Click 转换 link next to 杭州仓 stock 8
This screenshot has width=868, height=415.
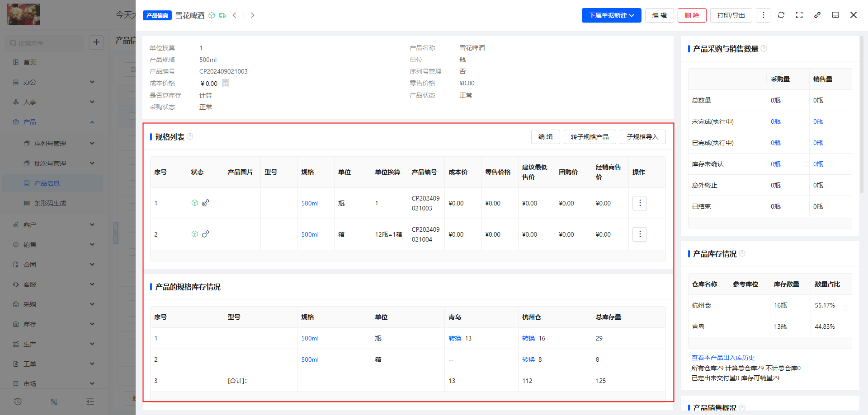pos(528,359)
